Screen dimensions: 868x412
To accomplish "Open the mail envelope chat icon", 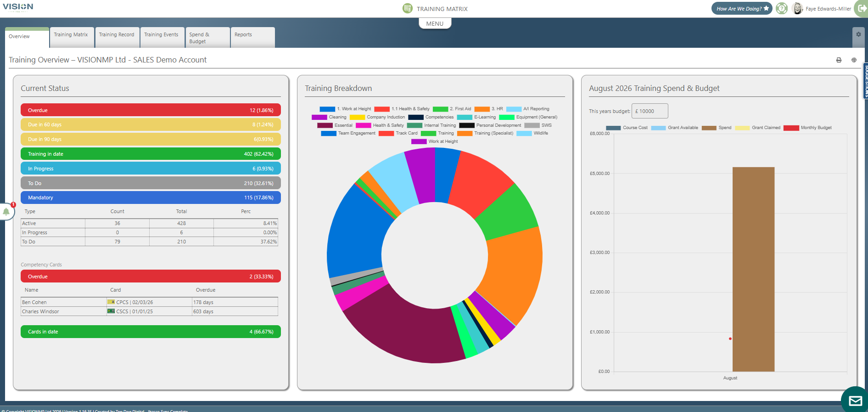I will point(855,401).
